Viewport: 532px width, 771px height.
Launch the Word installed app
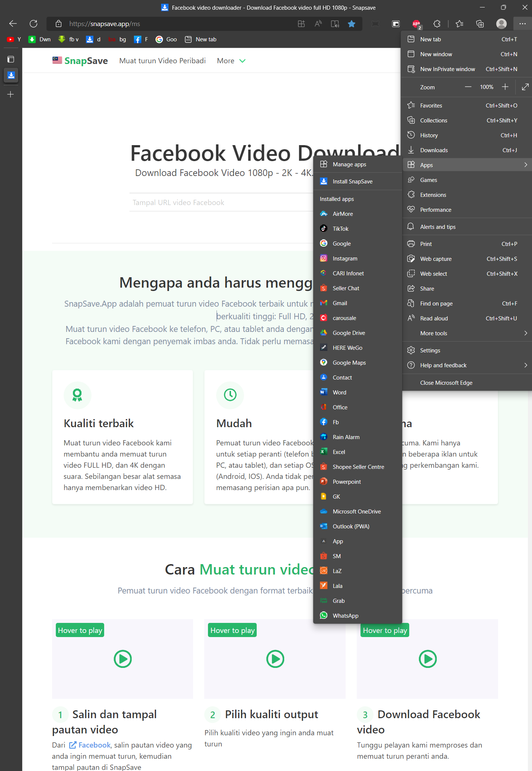point(358,393)
